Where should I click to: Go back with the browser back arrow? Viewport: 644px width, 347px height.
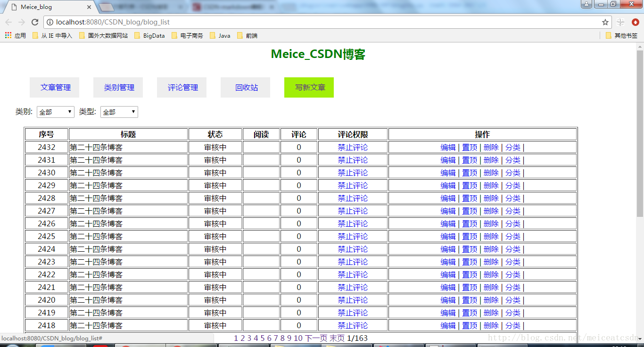[8, 22]
